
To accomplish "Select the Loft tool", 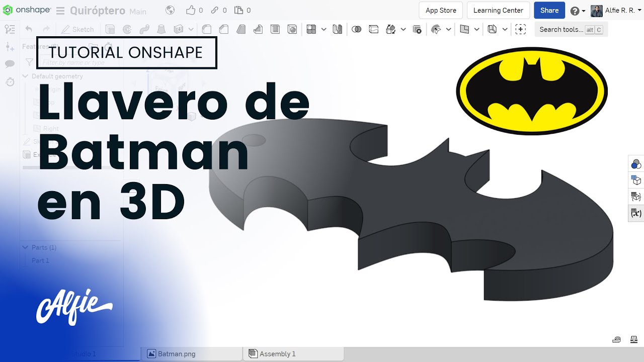I will point(161,29).
